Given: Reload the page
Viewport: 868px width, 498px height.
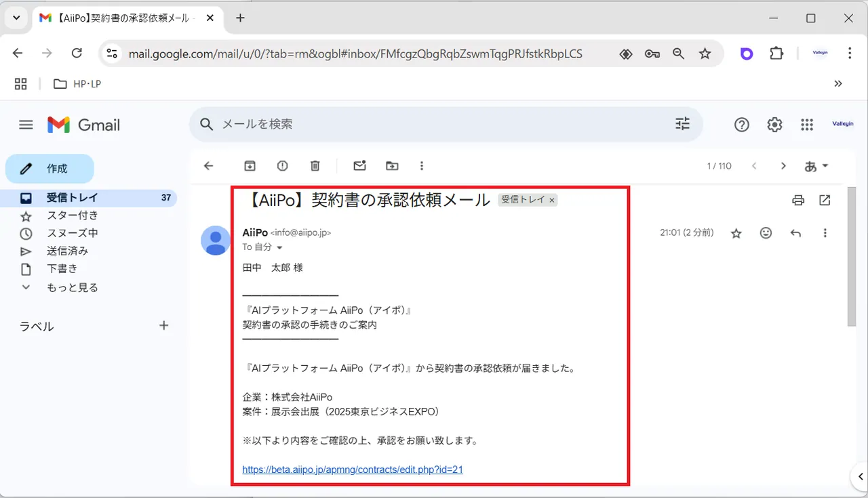Looking at the screenshot, I should [x=77, y=54].
